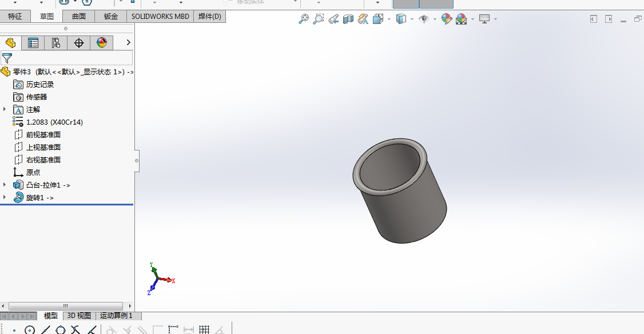This screenshot has height=334, width=644.
Task: Switch to 特征 tab
Action: [15, 17]
